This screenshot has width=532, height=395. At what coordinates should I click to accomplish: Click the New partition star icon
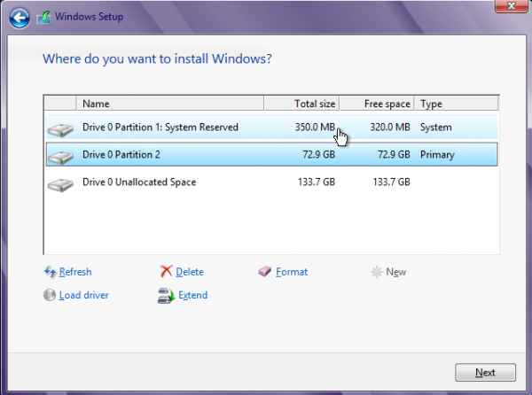pos(377,272)
